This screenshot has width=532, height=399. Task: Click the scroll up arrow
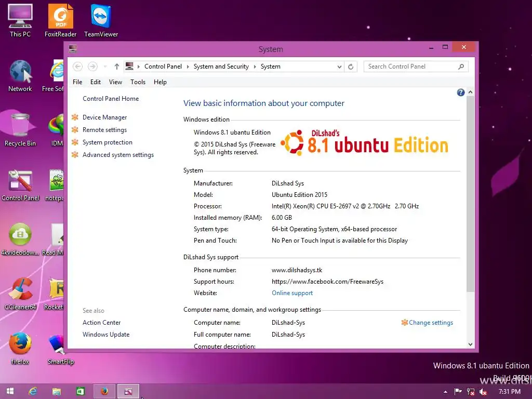tap(470, 92)
